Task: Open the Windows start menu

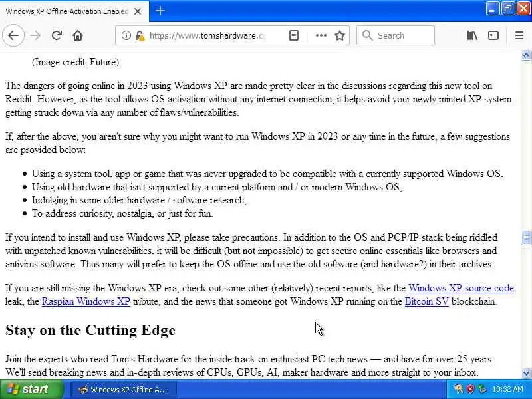Action: pos(31,389)
